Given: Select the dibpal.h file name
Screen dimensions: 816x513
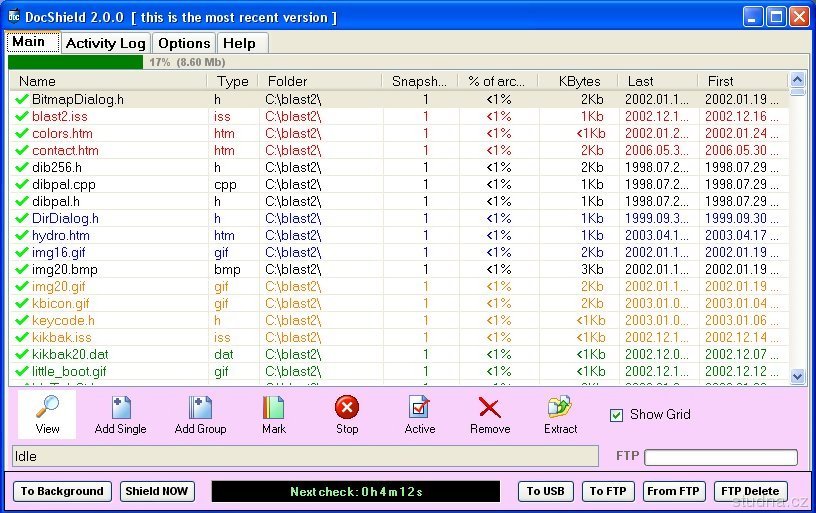Looking at the screenshot, I should 56,201.
